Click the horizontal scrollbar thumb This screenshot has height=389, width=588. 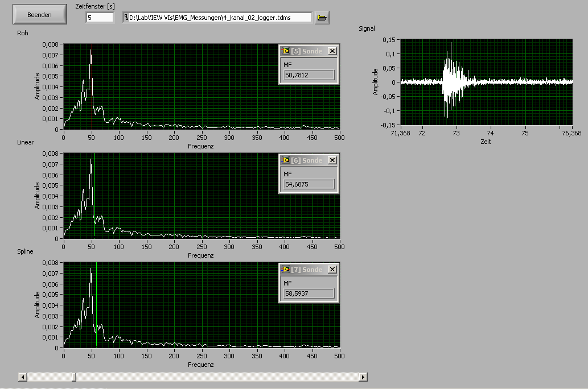(74, 377)
